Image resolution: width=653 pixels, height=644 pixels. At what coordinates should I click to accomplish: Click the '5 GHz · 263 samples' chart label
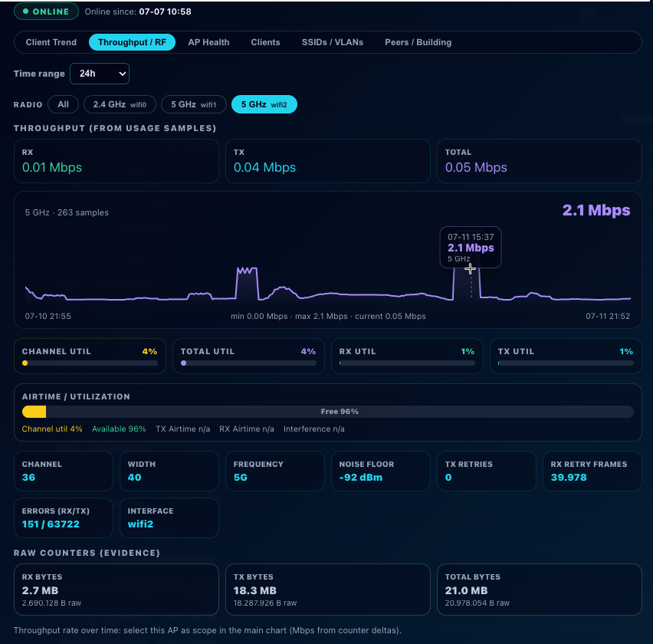tap(67, 212)
